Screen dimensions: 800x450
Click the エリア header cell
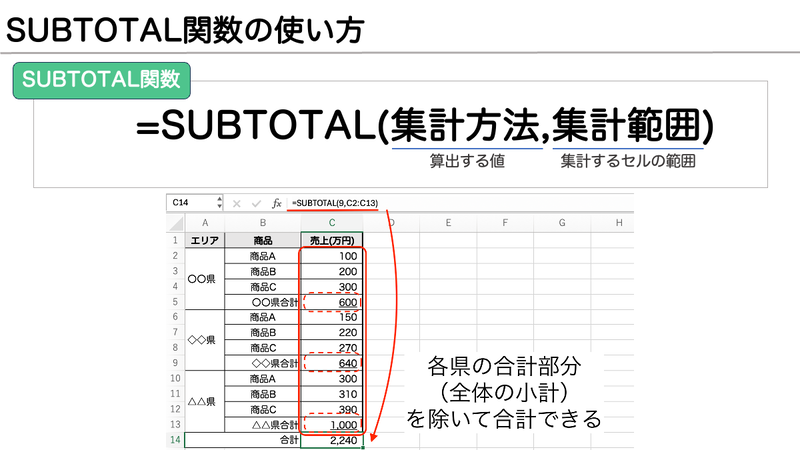click(205, 240)
